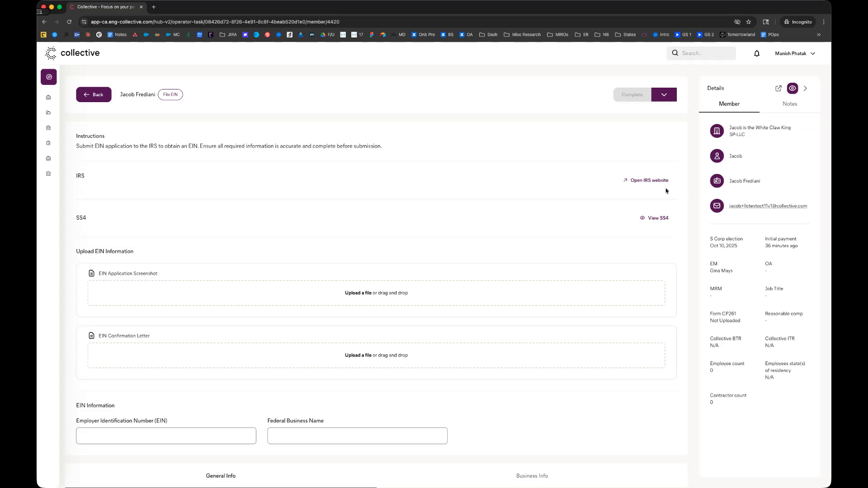
Task: Click the company building icon in Details
Action: coord(717,131)
